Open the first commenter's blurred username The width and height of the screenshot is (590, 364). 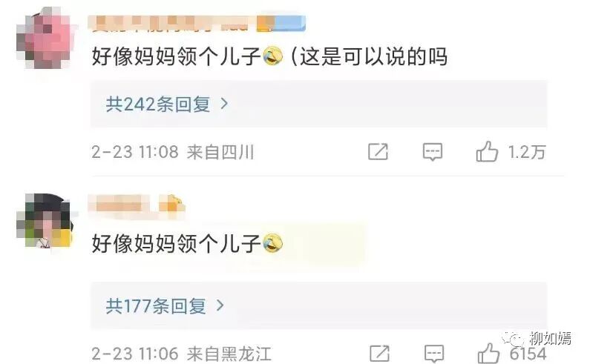tap(171, 23)
